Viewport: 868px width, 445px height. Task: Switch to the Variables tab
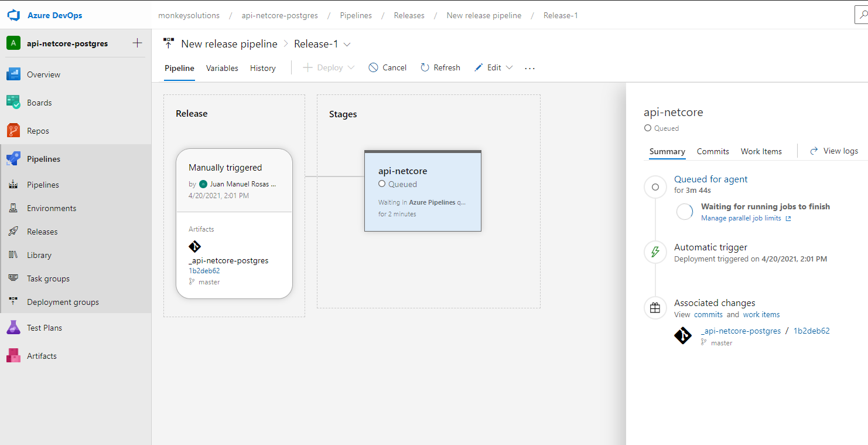click(x=222, y=68)
